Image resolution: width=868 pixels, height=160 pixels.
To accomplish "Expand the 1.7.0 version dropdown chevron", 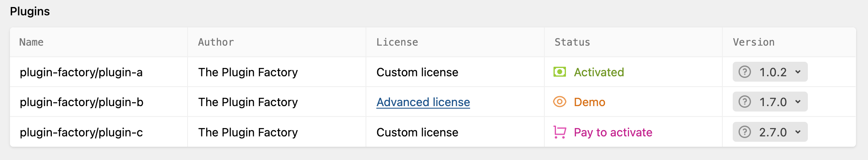I will [x=798, y=102].
